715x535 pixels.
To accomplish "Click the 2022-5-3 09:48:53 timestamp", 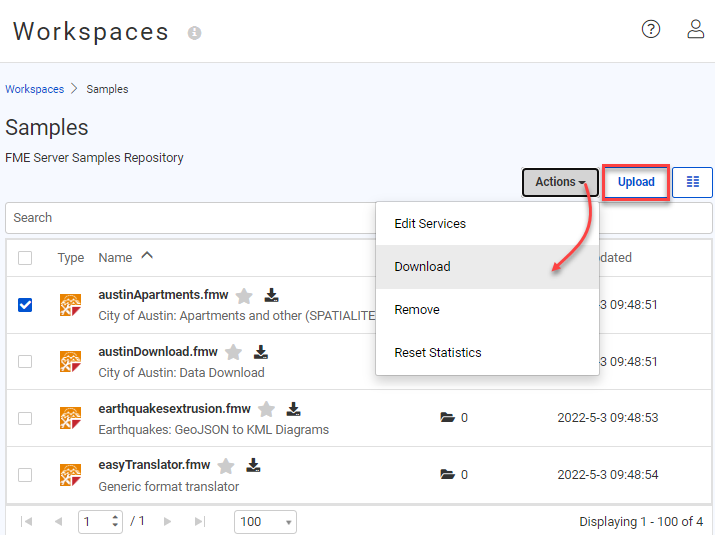I will coord(608,417).
